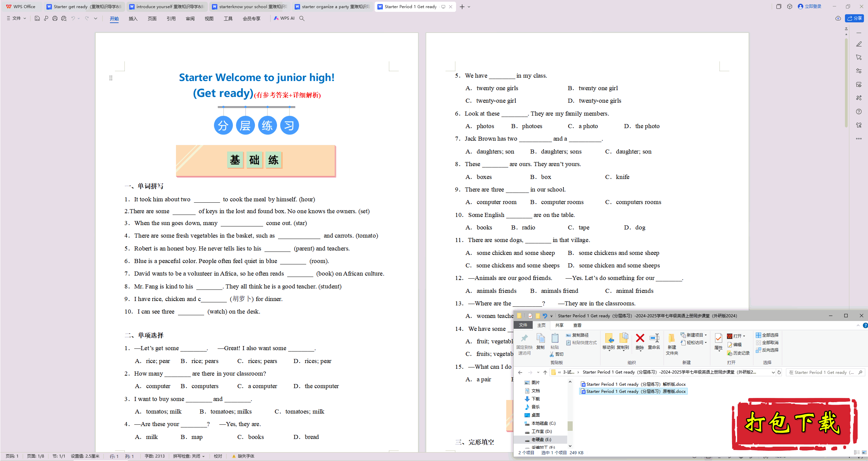Switch to the 插入 ribbon tab
This screenshot has width=868, height=461.
[133, 19]
